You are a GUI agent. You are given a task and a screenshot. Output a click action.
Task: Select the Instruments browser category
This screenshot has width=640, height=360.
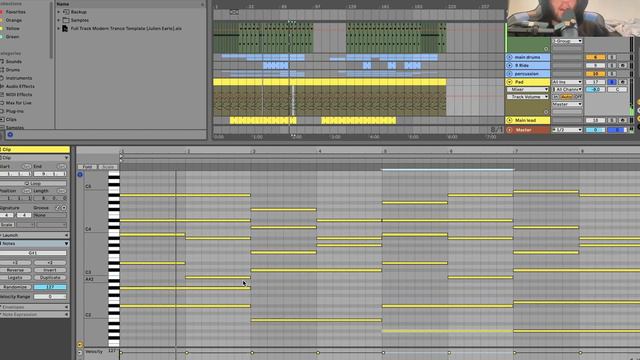pyautogui.click(x=18, y=78)
